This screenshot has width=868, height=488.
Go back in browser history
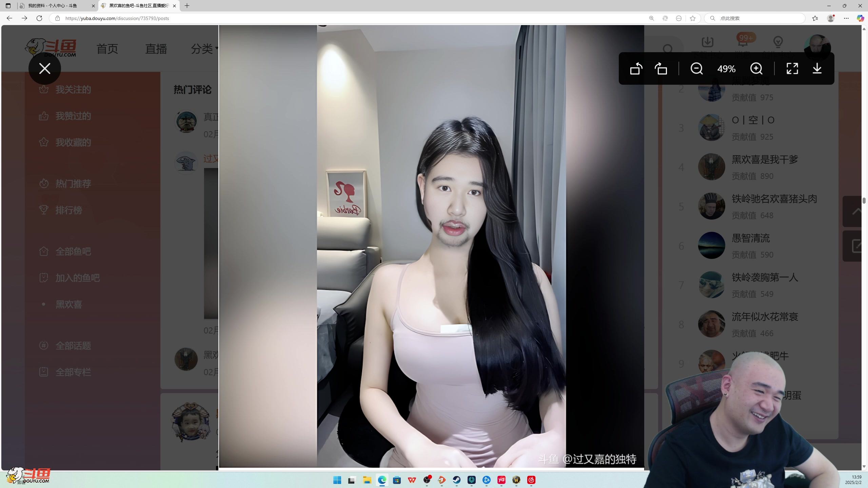pyautogui.click(x=9, y=18)
